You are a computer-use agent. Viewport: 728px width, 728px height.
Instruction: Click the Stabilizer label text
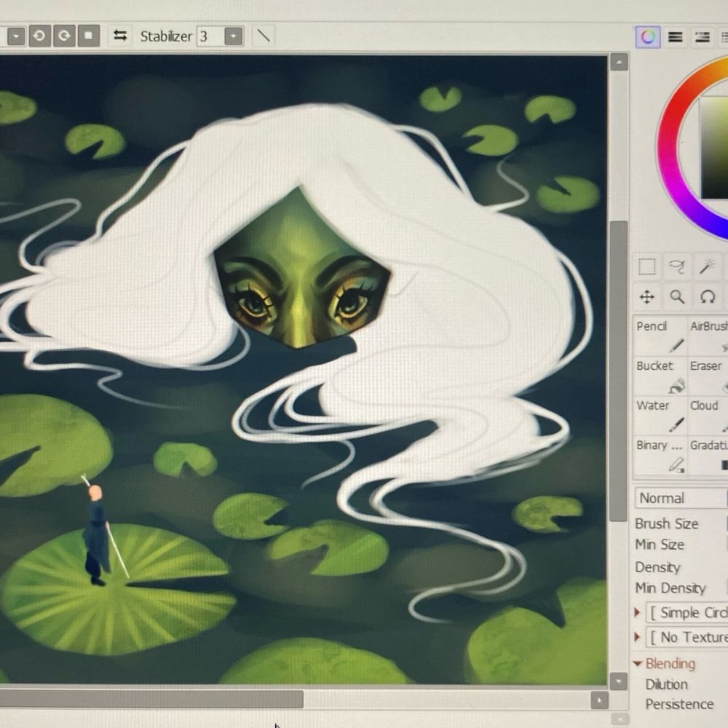coord(166,36)
